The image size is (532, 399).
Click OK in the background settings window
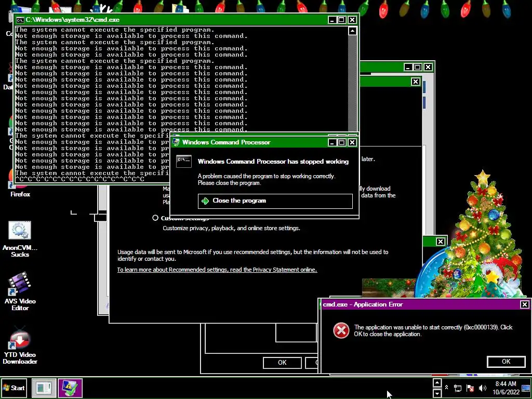point(282,363)
